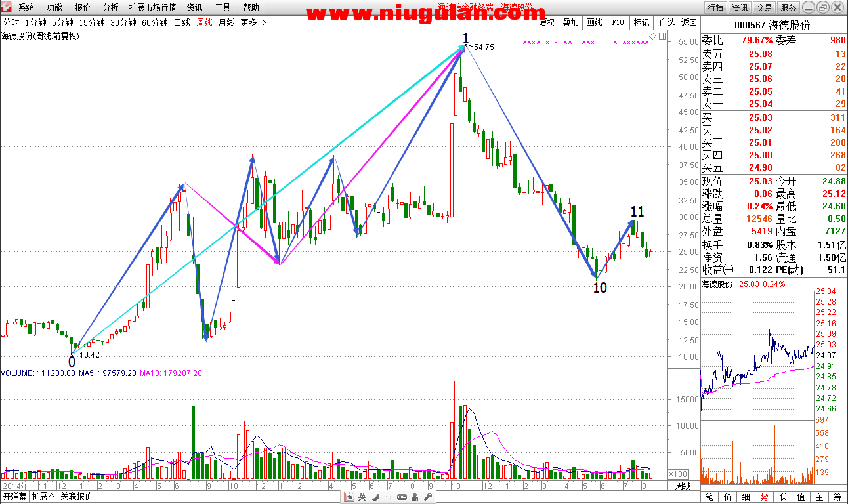The height and width of the screenshot is (504, 848).
Task: Select the 筹 tab at bottom right
Action: point(838,497)
